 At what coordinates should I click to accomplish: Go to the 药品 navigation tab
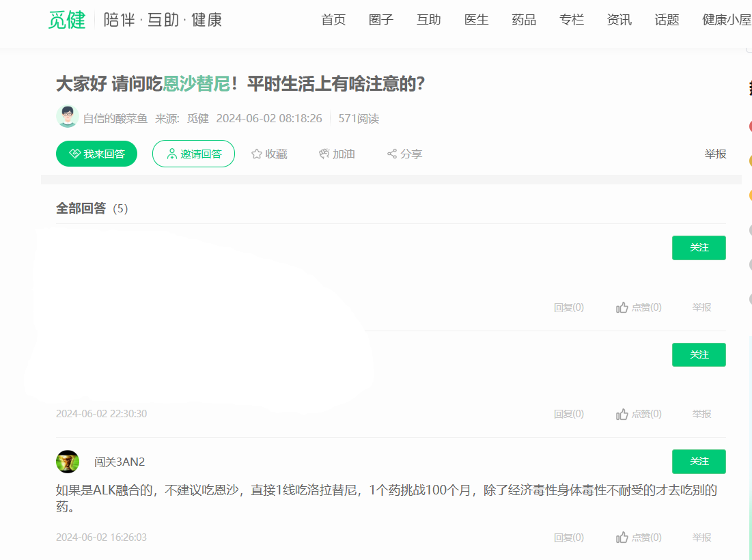pyautogui.click(x=524, y=20)
